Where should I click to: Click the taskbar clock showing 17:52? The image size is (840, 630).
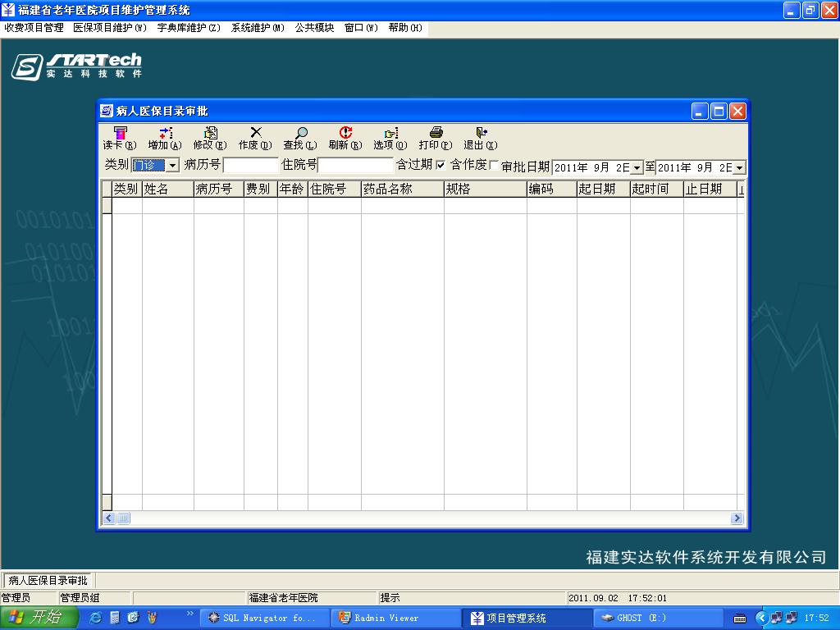coord(816,619)
